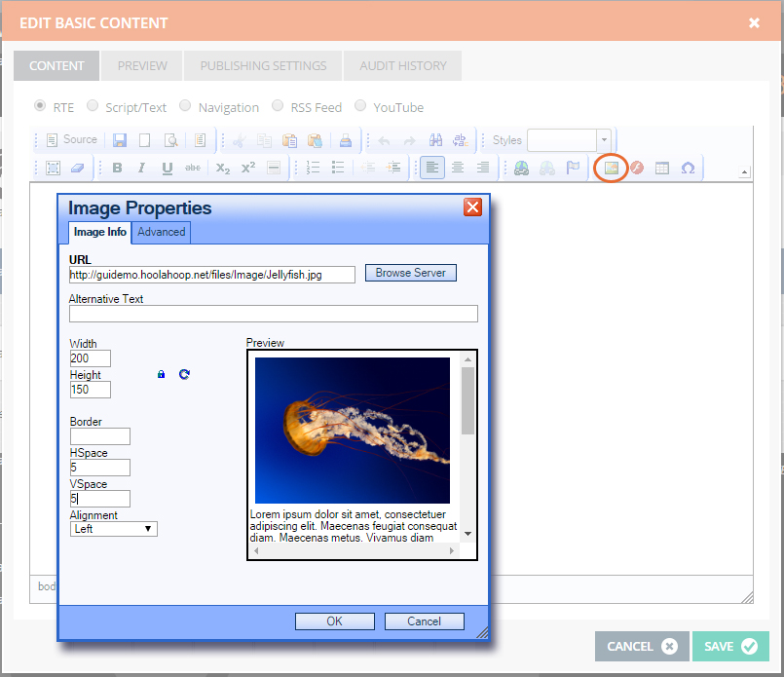Open the Advanced tab in Image Properties
The width and height of the screenshot is (784, 677).
[162, 232]
